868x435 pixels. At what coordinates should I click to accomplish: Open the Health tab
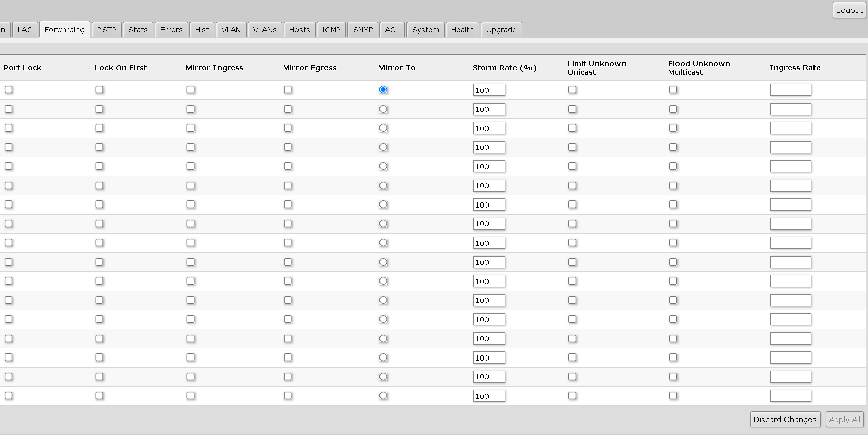click(x=462, y=30)
